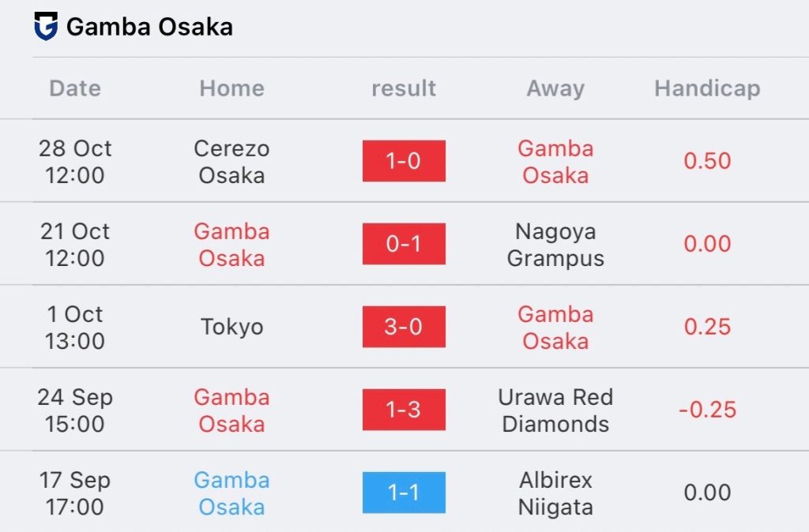809x532 pixels.
Task: Open the Gamba Osaka team title
Action: pos(149,27)
